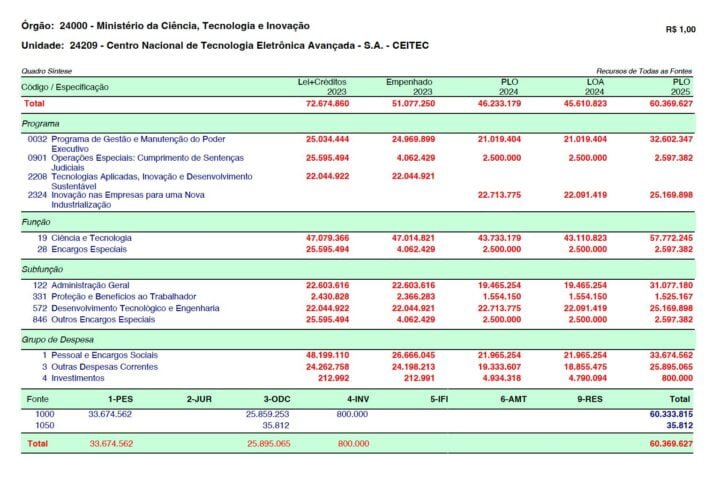Open program 0901 Operações Especiais
The height and width of the screenshot is (477, 720).
click(134, 158)
